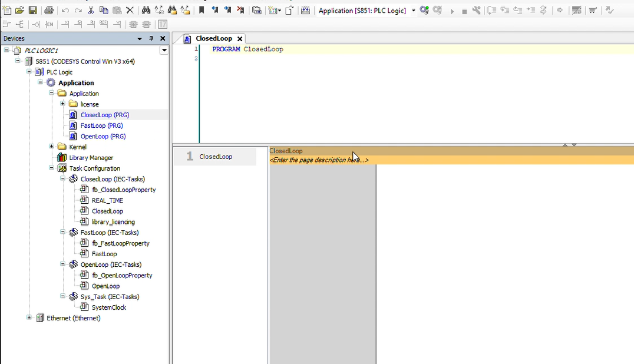Image resolution: width=634 pixels, height=364 pixels.
Task: Close the ClosedLoop tab
Action: pos(240,39)
